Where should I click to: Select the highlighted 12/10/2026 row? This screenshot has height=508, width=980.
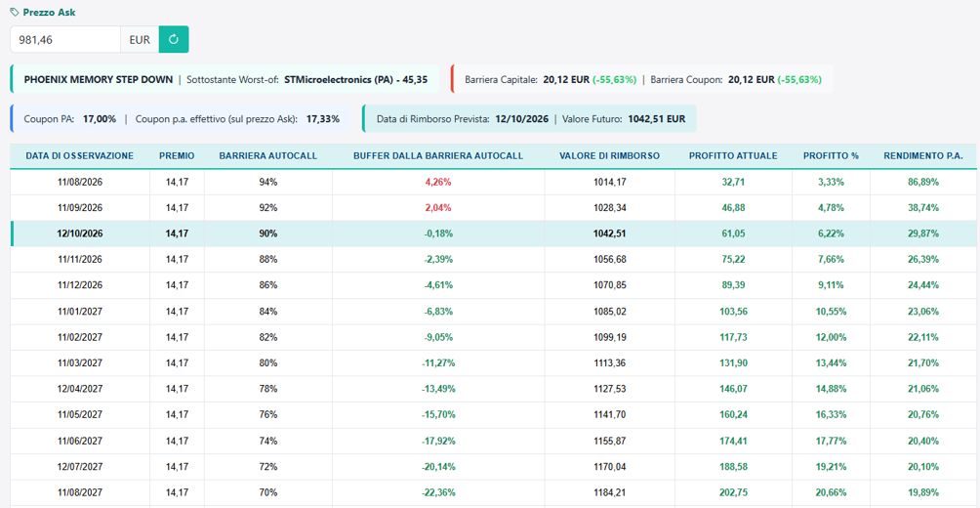pyautogui.click(x=493, y=233)
